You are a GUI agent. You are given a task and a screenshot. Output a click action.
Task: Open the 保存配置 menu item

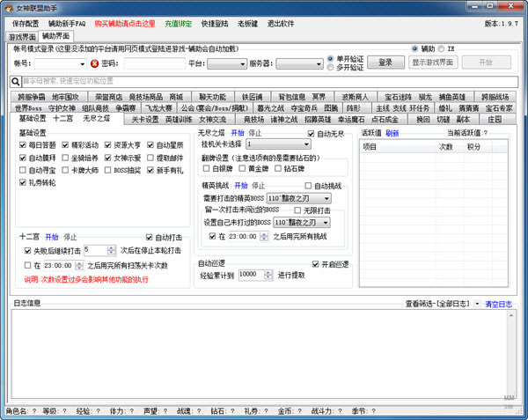pyautogui.click(x=26, y=24)
